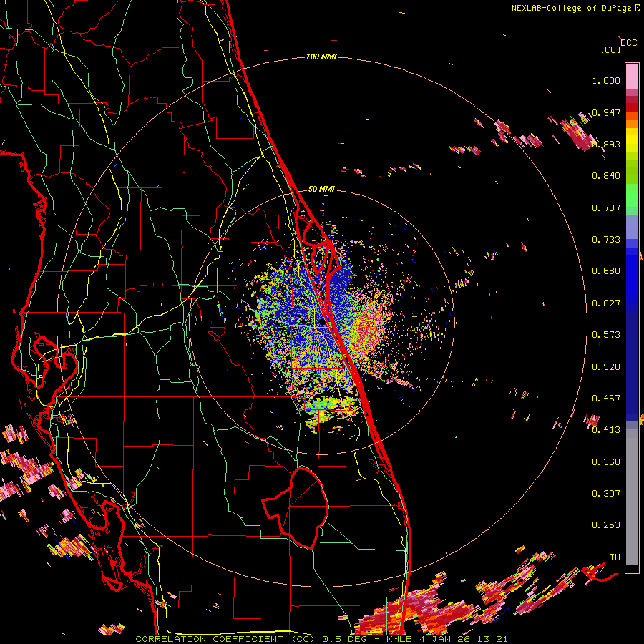This screenshot has width=644, height=644.
Task: Click the 1.000 scale value
Action: (x=606, y=80)
